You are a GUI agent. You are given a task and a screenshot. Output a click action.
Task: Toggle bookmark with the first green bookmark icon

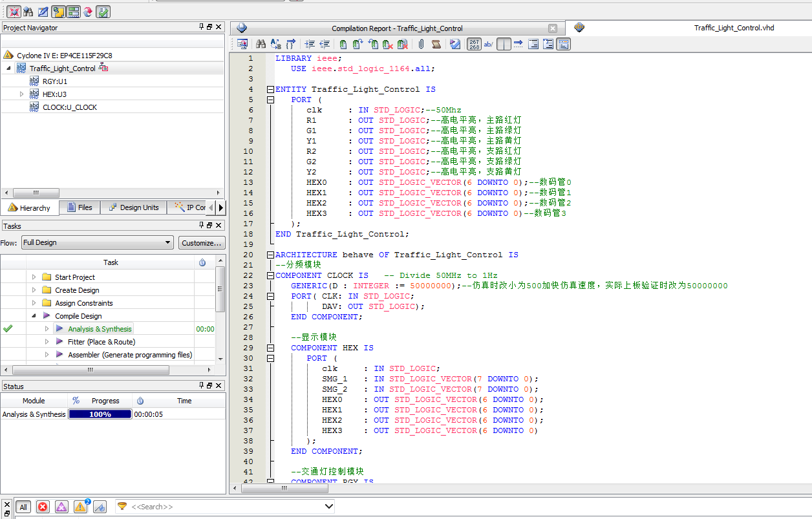coord(343,44)
